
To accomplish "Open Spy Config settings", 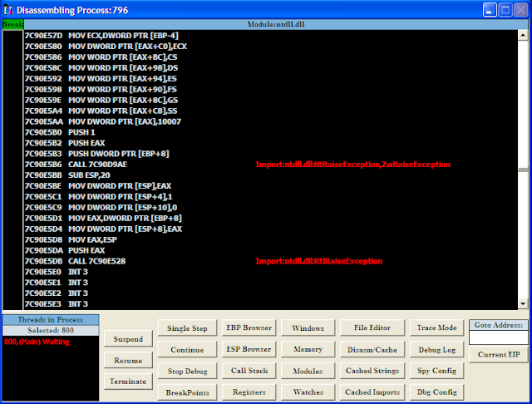I will (436, 371).
